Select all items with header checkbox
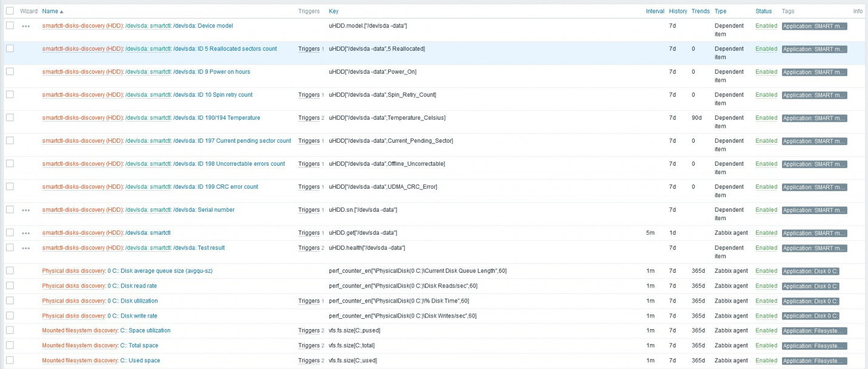This screenshot has height=369, width=868. tap(10, 11)
